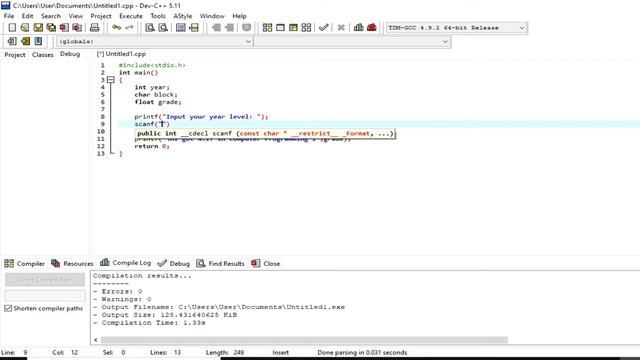Click the Save file icon
The width and height of the screenshot is (640, 360).
(38, 27)
